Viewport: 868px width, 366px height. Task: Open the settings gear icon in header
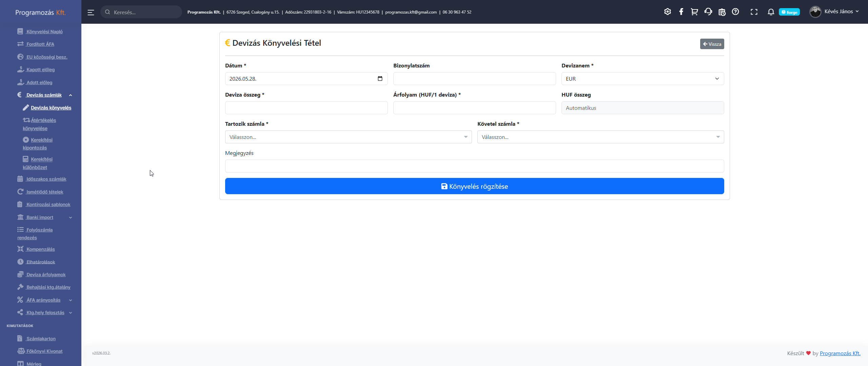667,12
